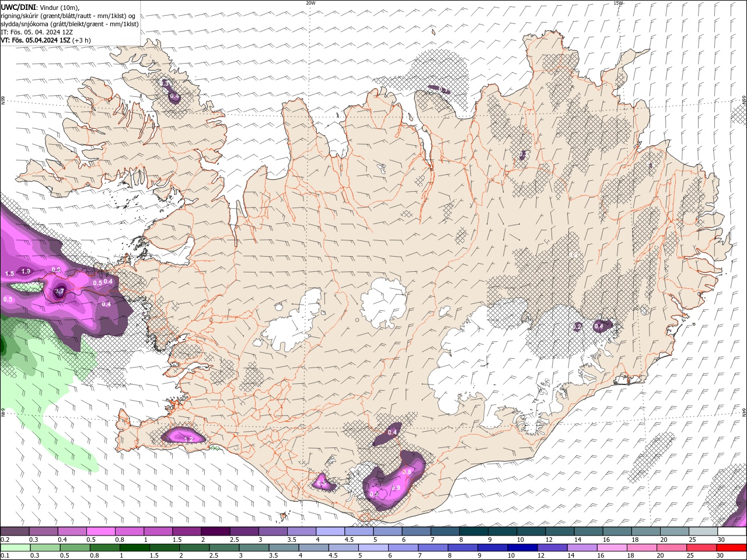The image size is (747, 560).
Task: Click the '(+3 h)' forecast offset text
Action: pyautogui.click(x=82, y=40)
